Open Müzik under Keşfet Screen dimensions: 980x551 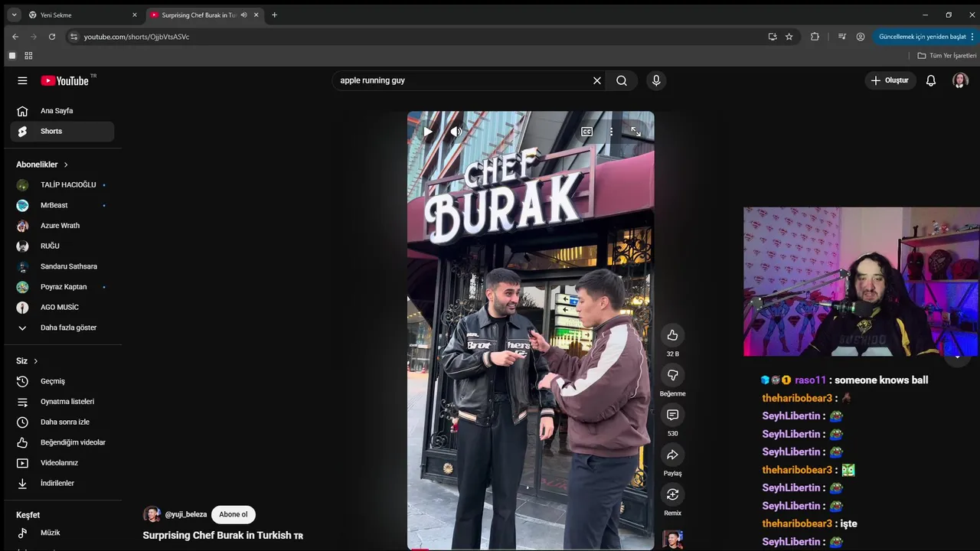pyautogui.click(x=62, y=533)
